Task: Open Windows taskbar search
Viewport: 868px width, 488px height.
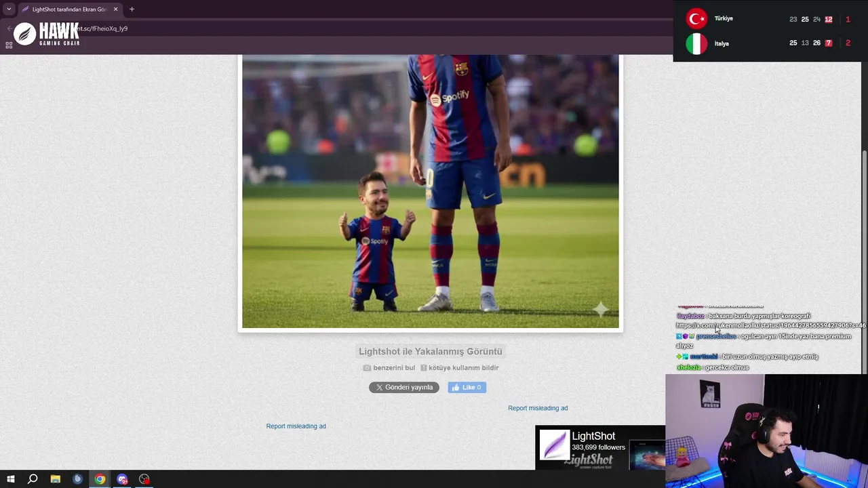Action: 33,479
